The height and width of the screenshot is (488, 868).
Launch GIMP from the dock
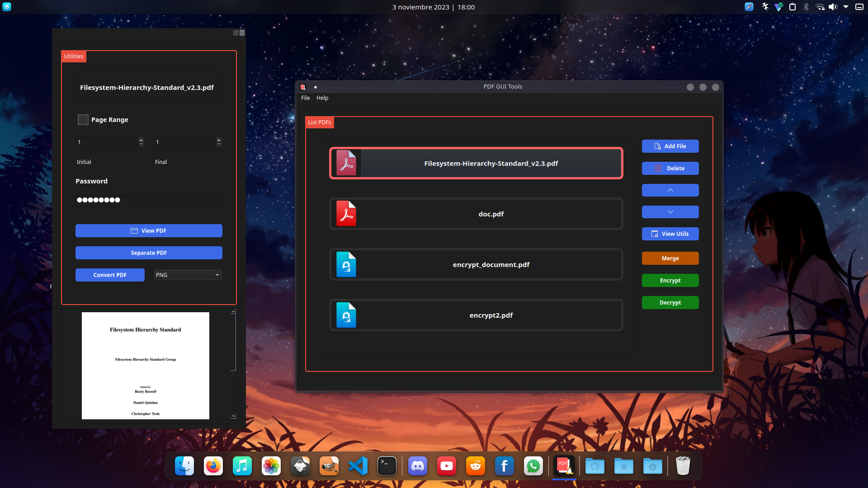click(x=329, y=466)
